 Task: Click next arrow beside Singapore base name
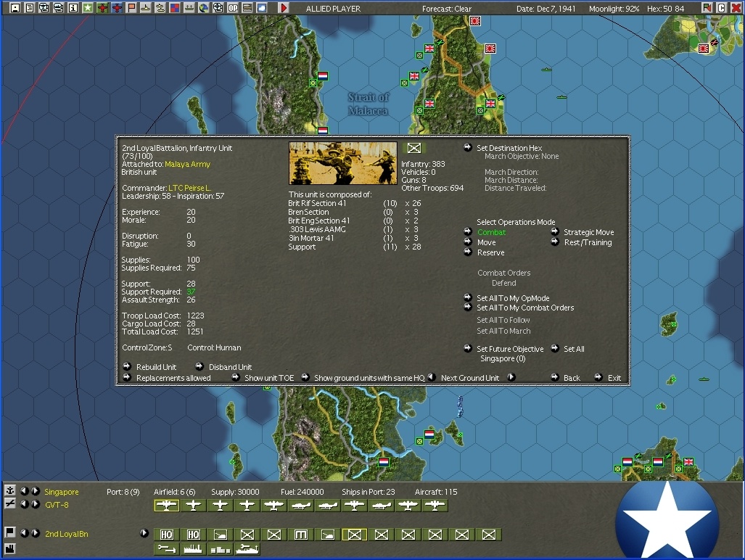tap(36, 492)
